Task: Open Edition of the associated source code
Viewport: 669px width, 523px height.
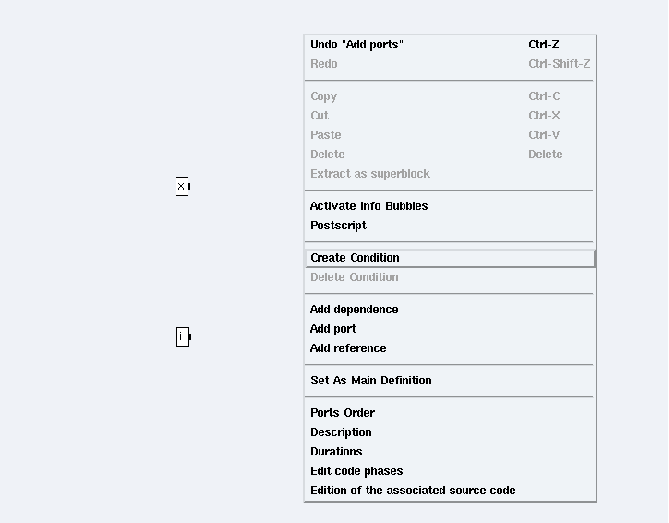Action: [450, 490]
